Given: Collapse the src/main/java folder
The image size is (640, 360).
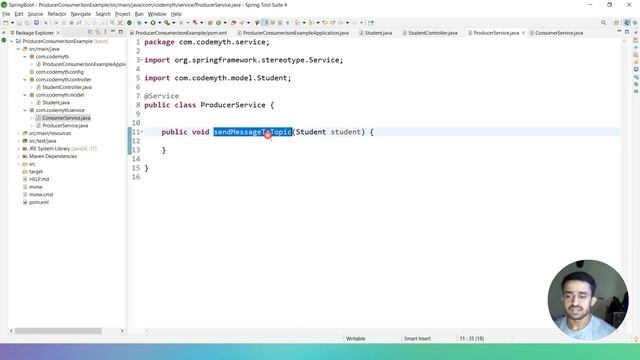Looking at the screenshot, I should (x=18, y=49).
